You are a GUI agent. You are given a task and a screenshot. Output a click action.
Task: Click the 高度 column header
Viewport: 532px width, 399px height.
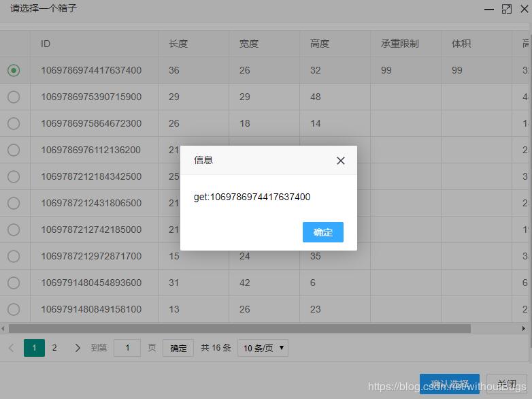tap(320, 44)
